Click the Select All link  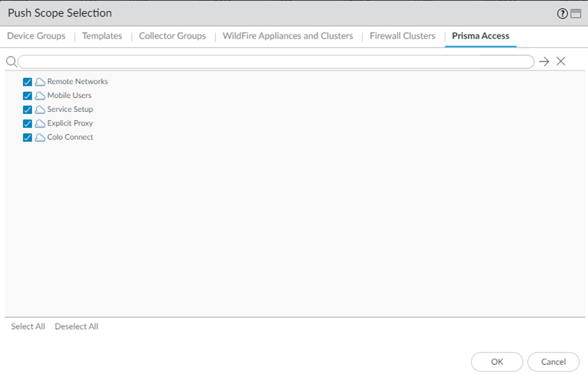pyautogui.click(x=28, y=327)
